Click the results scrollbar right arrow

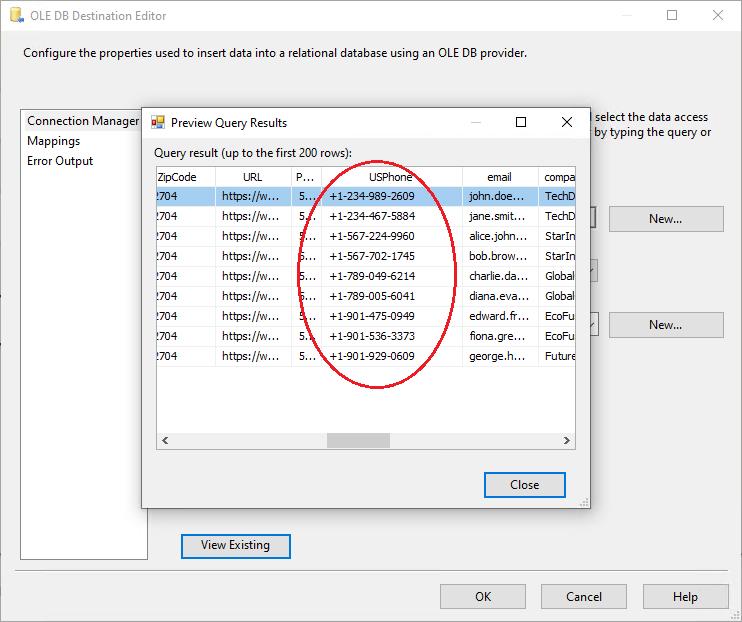[567, 441]
